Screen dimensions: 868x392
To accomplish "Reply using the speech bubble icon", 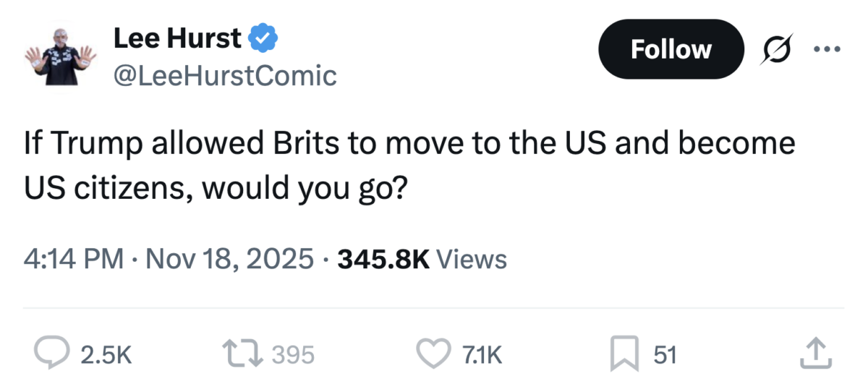I will click(51, 354).
